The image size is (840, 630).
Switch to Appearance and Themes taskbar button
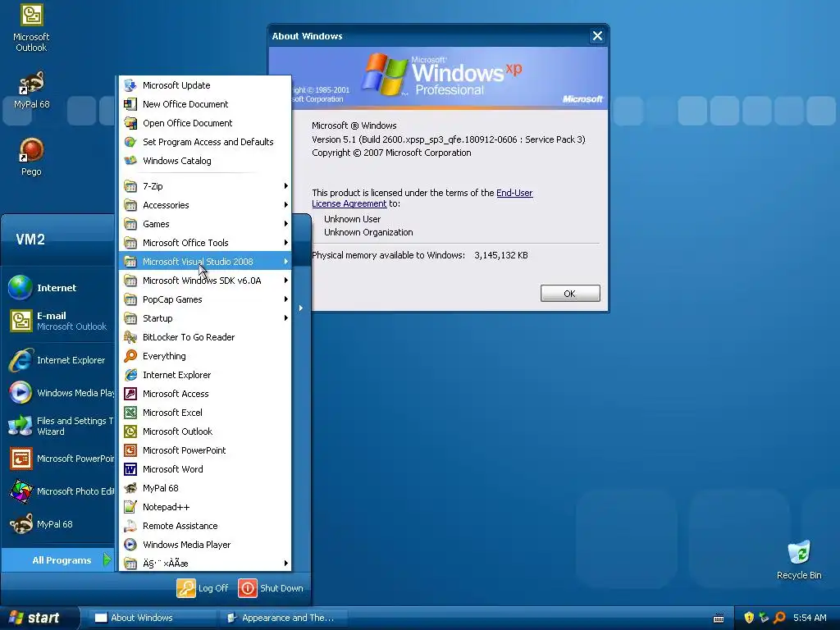(x=284, y=618)
